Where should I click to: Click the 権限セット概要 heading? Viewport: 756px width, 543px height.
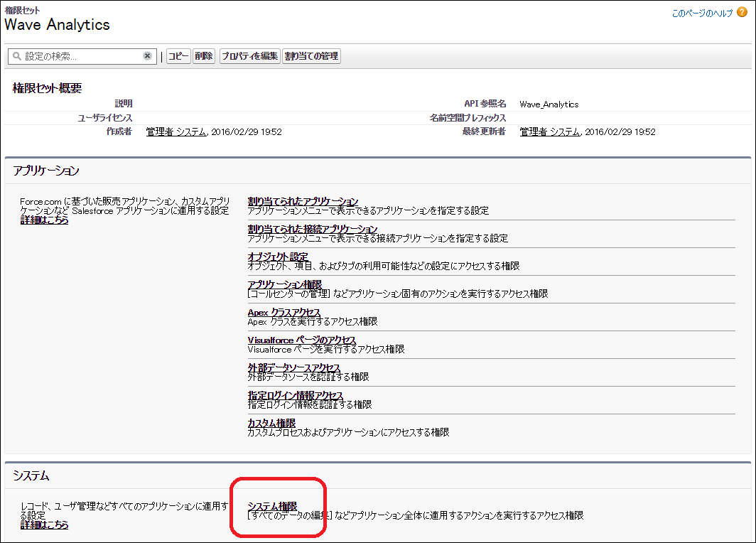pos(47,87)
